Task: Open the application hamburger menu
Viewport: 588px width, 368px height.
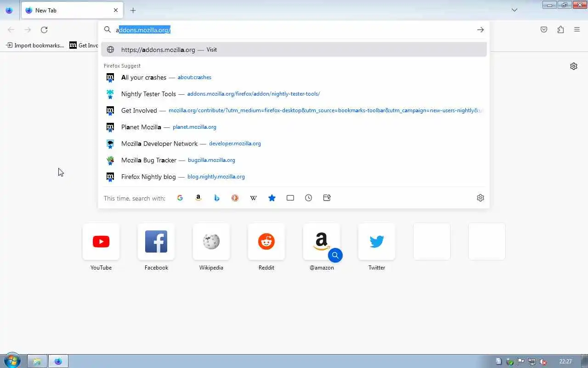Action: 577,30
